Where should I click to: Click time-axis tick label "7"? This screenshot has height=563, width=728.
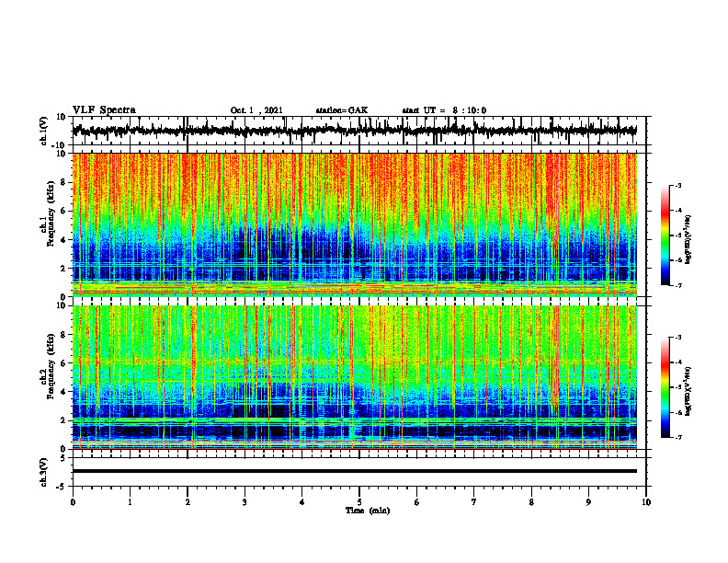pyautogui.click(x=474, y=502)
